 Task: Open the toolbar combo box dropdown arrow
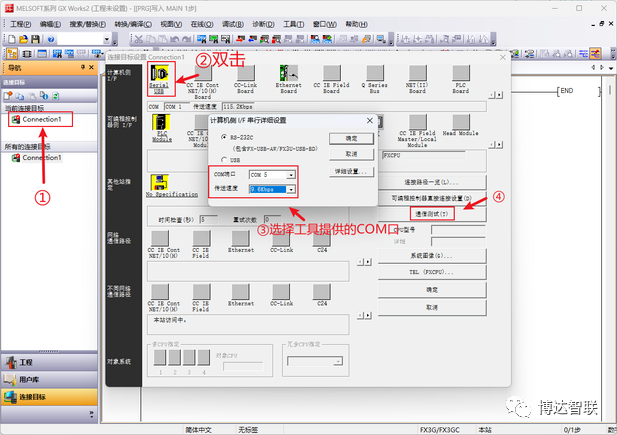click(106, 39)
